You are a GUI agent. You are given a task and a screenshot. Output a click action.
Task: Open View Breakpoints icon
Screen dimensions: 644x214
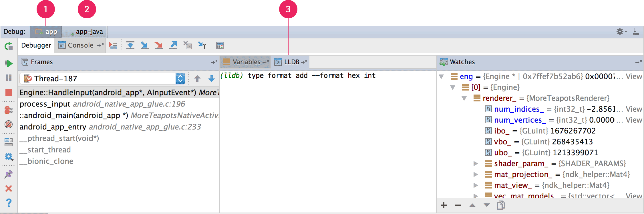9,110
